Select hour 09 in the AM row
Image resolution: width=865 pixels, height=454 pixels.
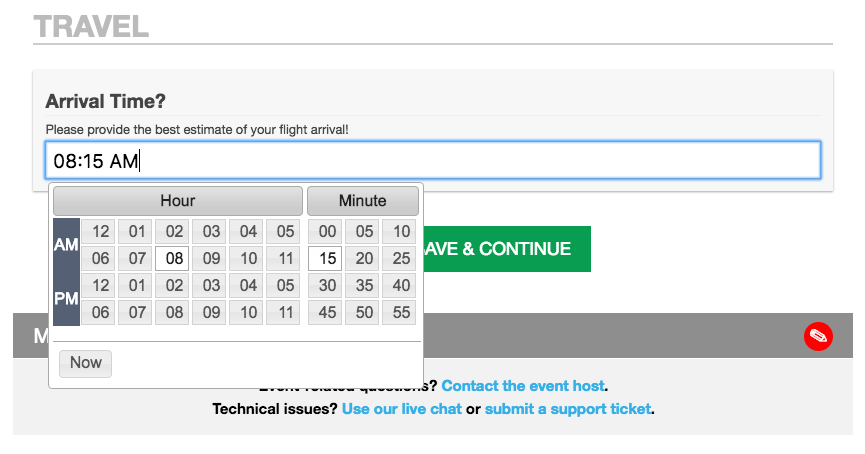coord(211,259)
